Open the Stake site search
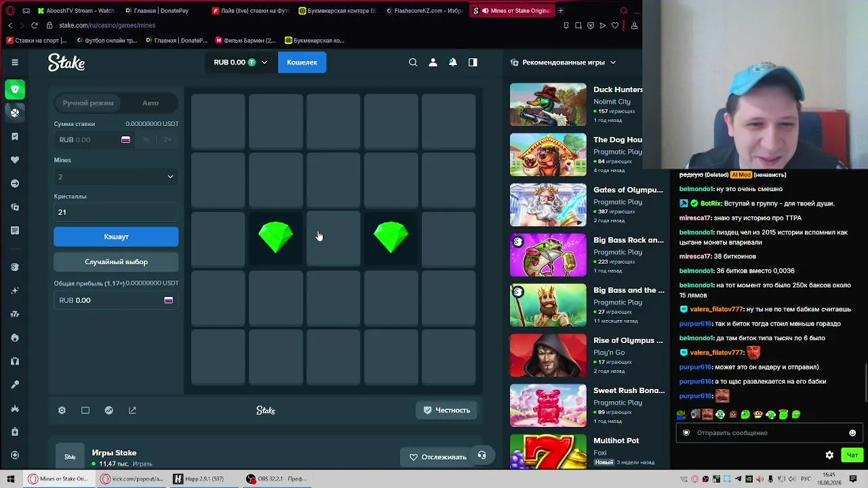The width and height of the screenshot is (868, 488). (413, 62)
